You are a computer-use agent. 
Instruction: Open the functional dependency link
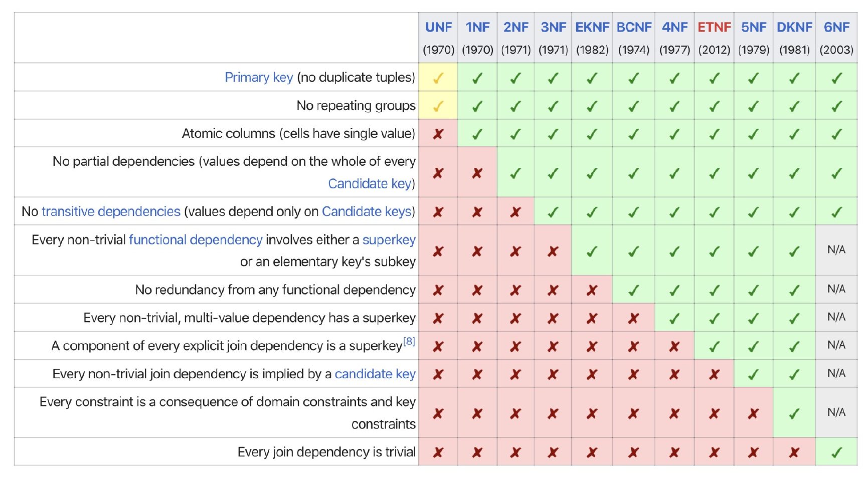196,239
